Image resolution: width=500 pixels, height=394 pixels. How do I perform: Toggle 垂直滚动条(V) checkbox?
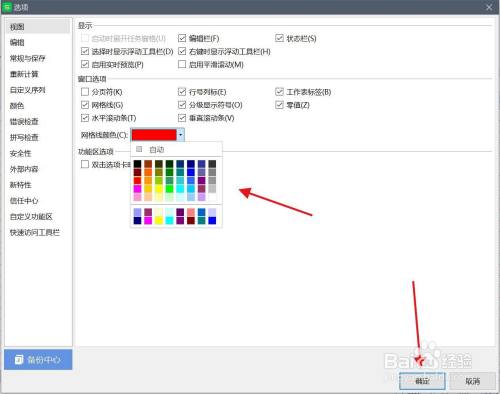tap(182, 118)
